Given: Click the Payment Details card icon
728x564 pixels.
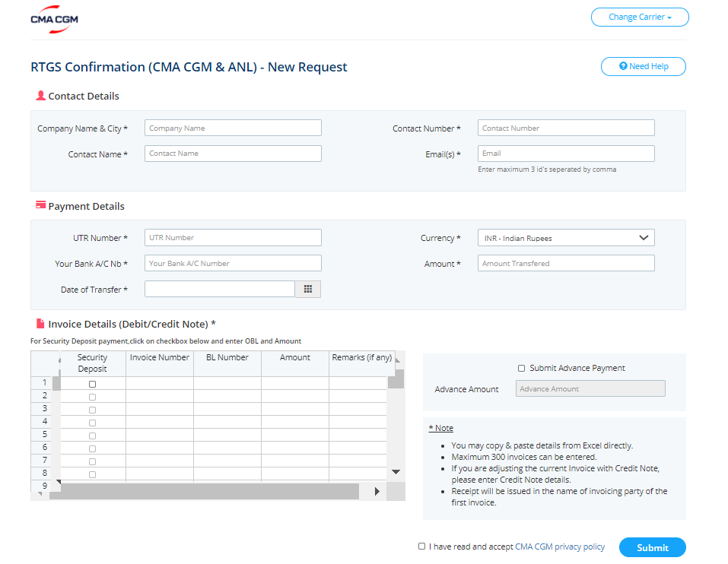Looking at the screenshot, I should [x=40, y=205].
